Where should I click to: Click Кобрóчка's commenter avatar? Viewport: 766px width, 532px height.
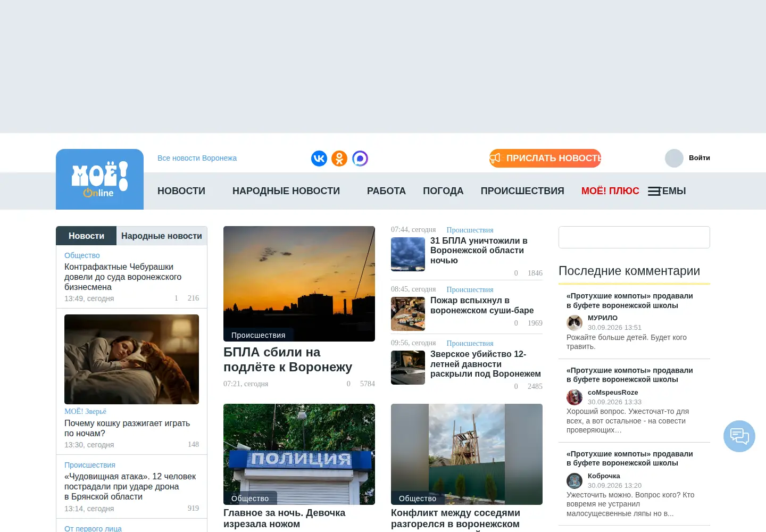[574, 480]
